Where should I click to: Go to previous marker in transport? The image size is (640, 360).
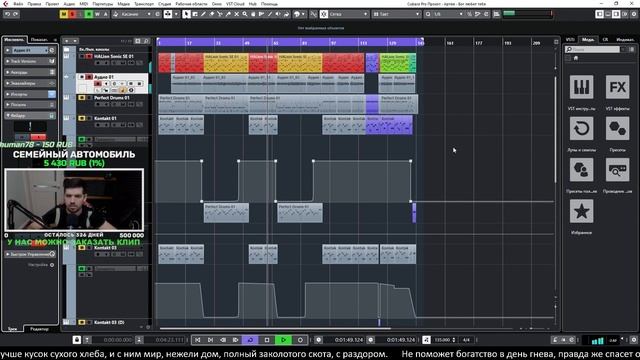tap(197, 340)
